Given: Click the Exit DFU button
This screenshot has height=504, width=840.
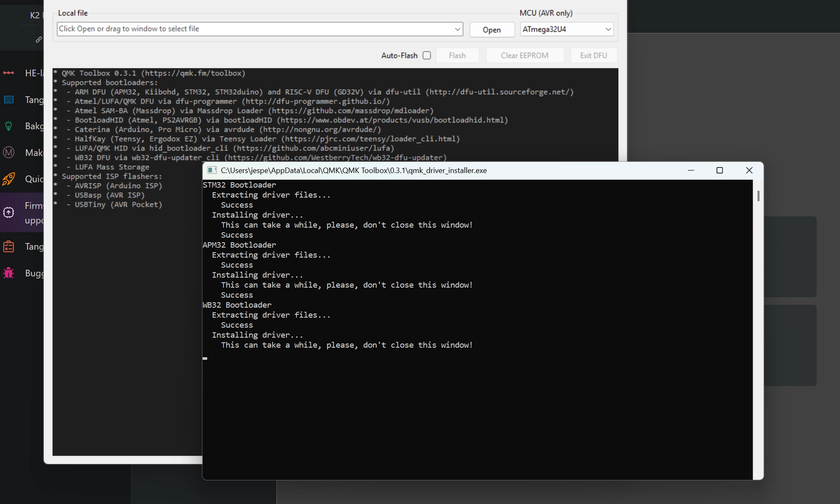Looking at the screenshot, I should 594,55.
